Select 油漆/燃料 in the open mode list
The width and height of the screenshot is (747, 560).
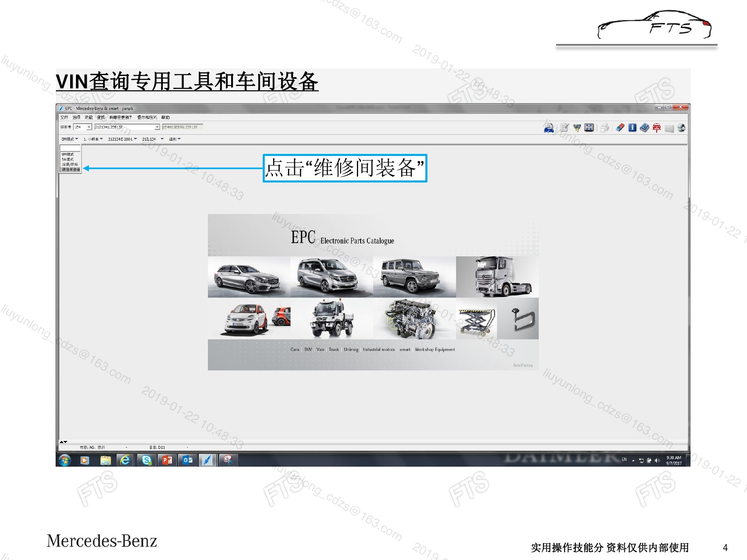[x=70, y=164]
